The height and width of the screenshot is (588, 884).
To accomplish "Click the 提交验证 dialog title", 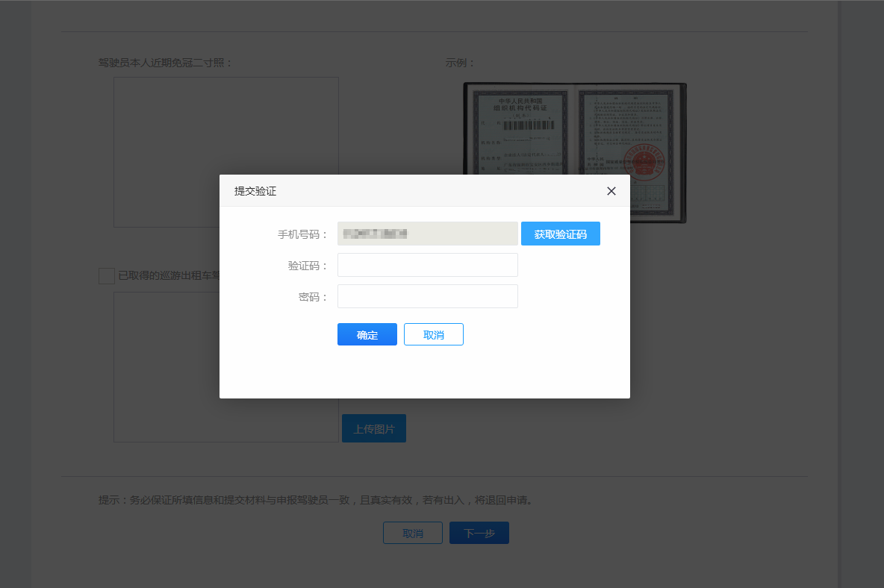I will (255, 191).
